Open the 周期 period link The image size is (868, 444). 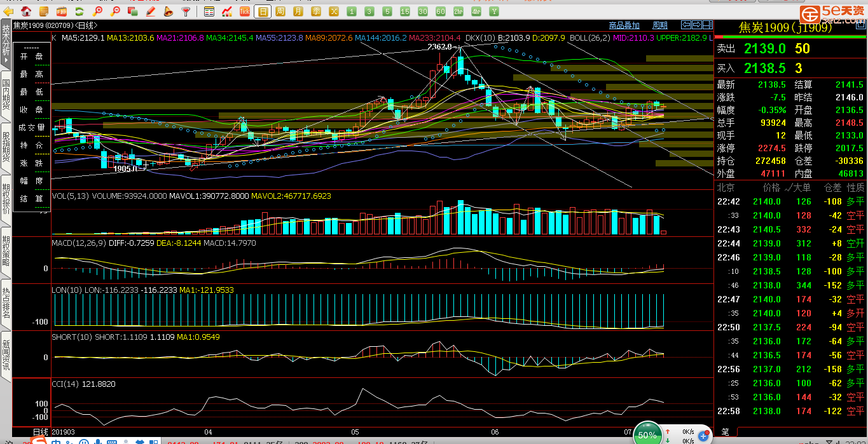tap(660, 25)
